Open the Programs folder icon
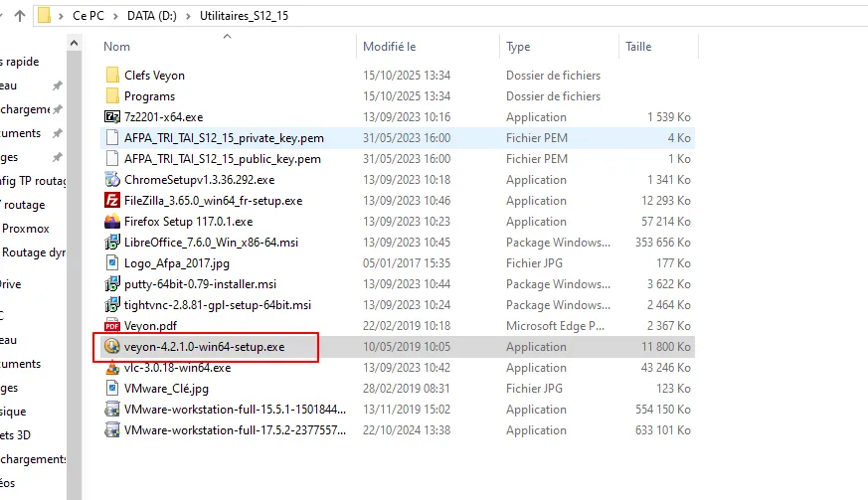 pyautogui.click(x=112, y=95)
